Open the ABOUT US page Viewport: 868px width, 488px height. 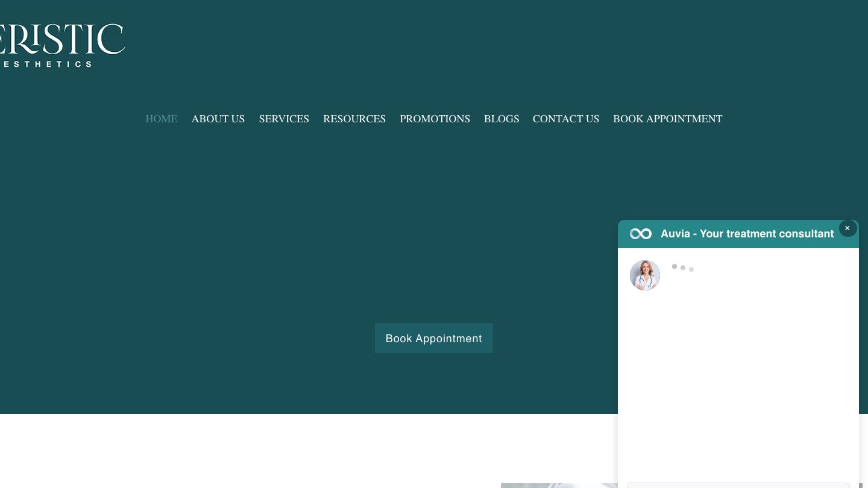coord(218,119)
